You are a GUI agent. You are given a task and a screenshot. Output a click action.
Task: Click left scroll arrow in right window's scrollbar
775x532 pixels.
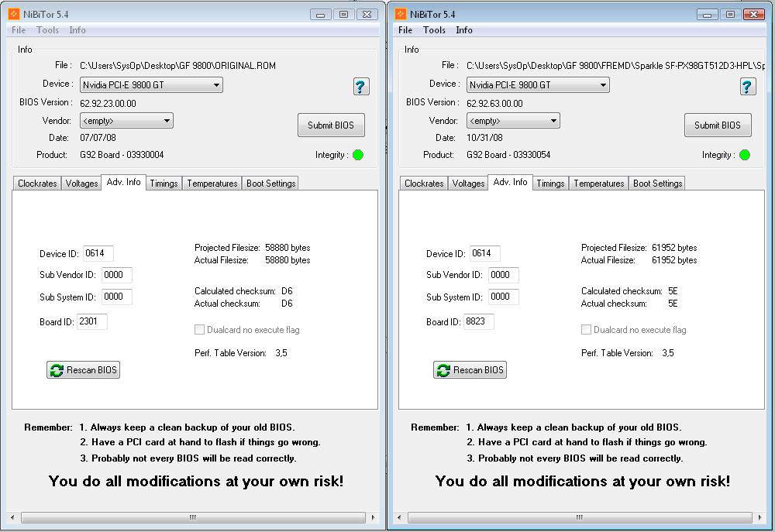click(x=399, y=517)
